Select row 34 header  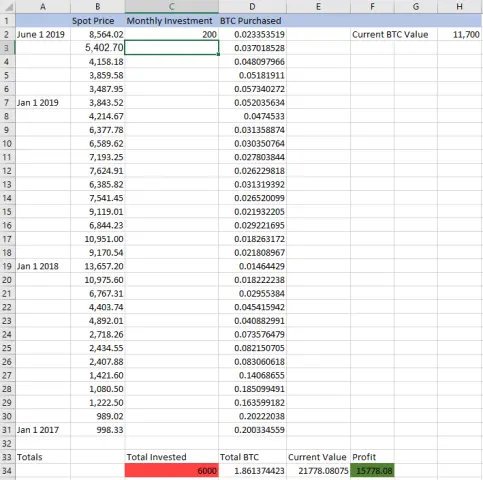[7, 471]
